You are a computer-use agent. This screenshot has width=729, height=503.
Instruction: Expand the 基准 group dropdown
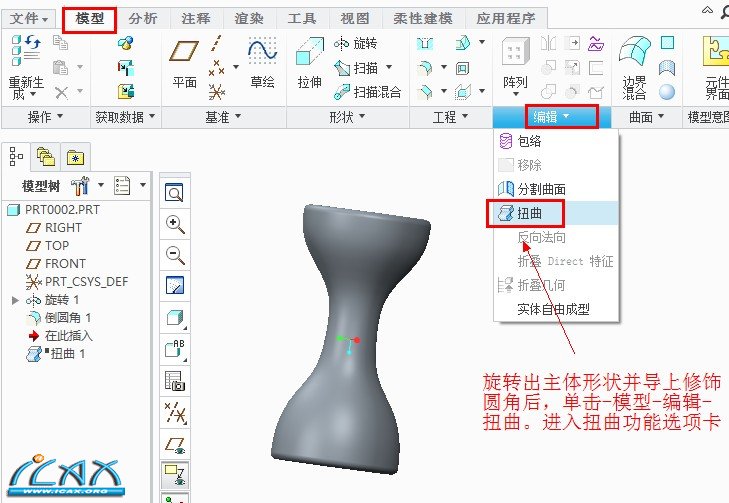point(224,117)
